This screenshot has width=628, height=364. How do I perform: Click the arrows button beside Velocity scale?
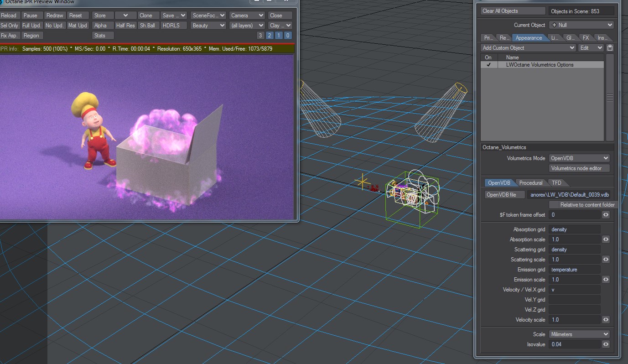(x=606, y=320)
